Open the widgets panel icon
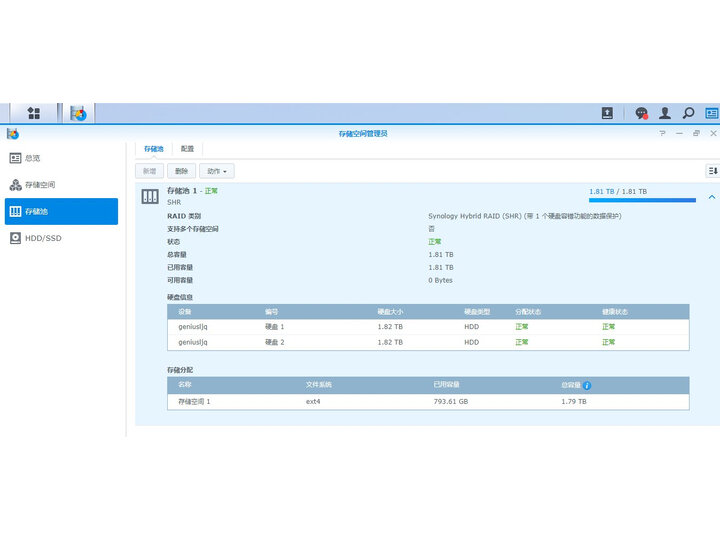This screenshot has width=720, height=540. pos(711,114)
